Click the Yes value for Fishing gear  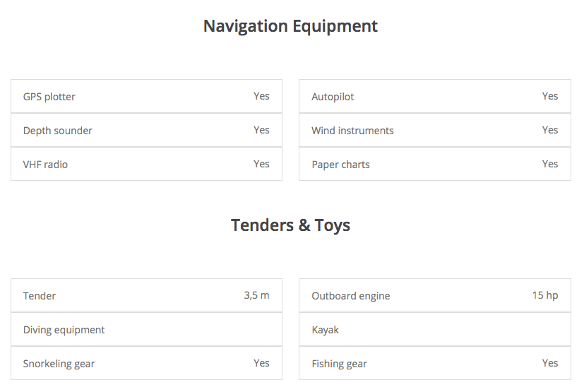click(550, 363)
